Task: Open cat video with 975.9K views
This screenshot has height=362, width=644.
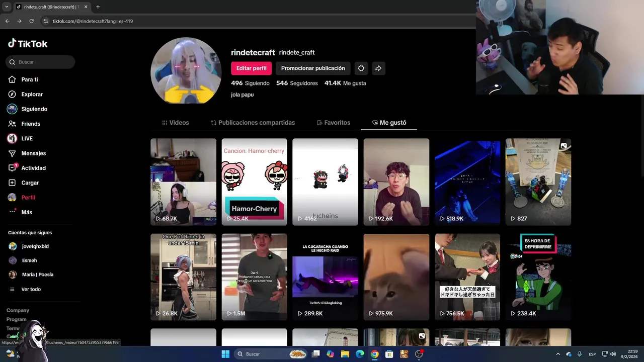Action: coord(396,277)
